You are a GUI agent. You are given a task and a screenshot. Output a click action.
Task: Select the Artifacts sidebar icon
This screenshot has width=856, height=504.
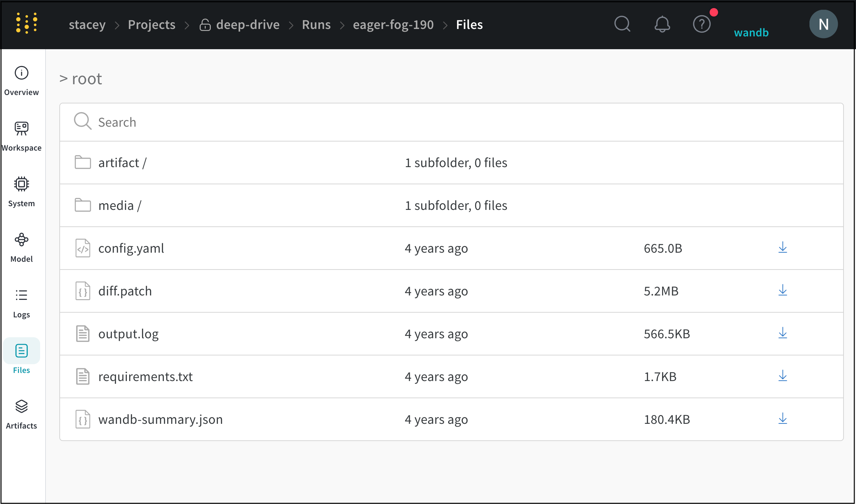pos(22,414)
